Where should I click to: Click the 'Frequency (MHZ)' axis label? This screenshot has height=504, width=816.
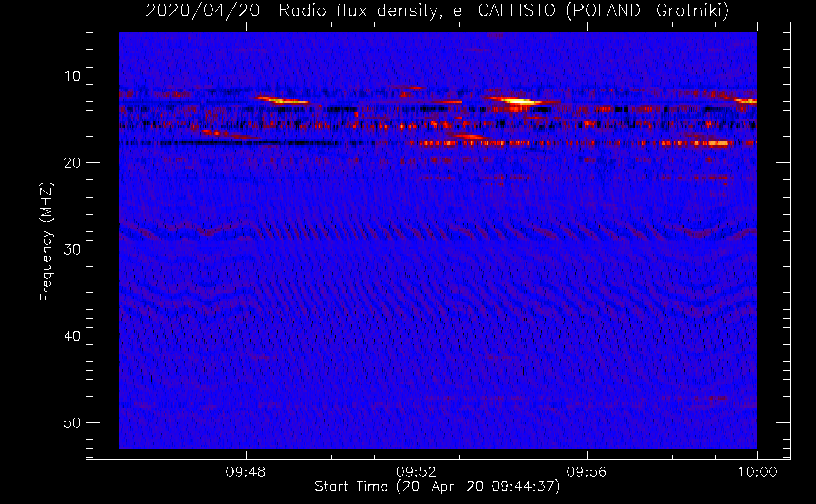tap(46, 242)
